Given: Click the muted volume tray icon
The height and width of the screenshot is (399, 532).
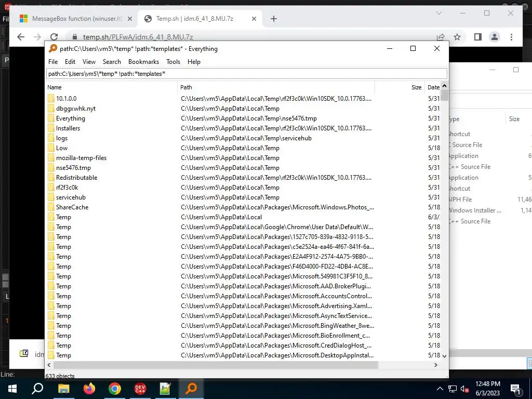Looking at the screenshot, I should tap(465, 389).
